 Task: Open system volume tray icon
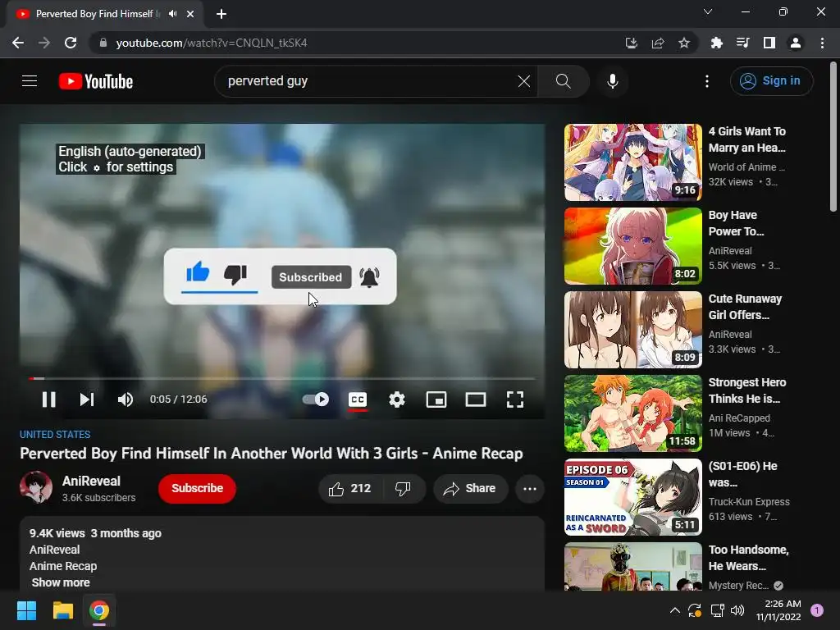point(737,610)
